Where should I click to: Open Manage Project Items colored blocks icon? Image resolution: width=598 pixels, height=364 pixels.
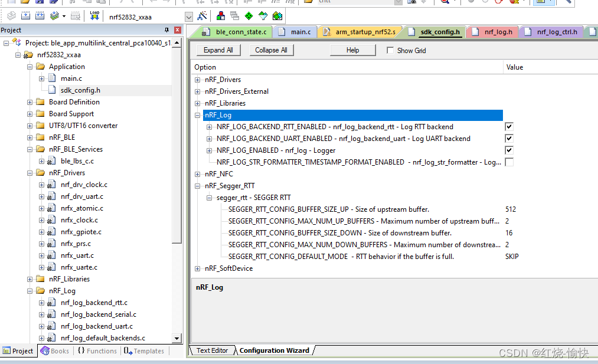tap(220, 16)
